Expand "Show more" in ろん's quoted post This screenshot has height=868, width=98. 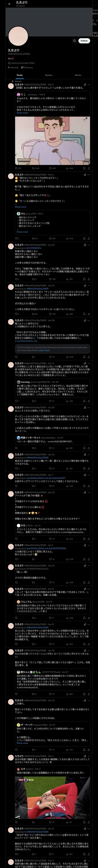click(x=22, y=232)
